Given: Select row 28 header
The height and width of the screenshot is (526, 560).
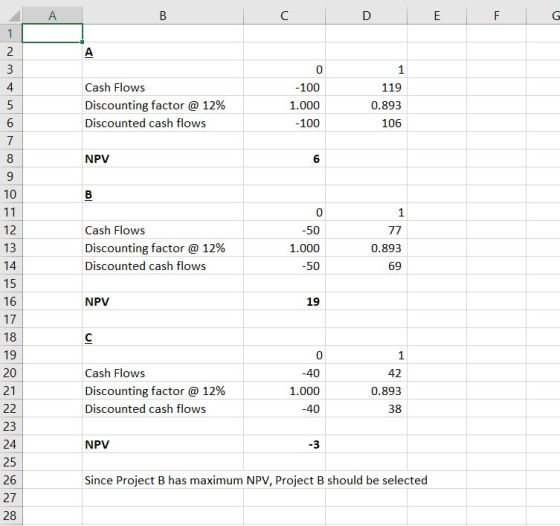Looking at the screenshot, I should (11, 516).
